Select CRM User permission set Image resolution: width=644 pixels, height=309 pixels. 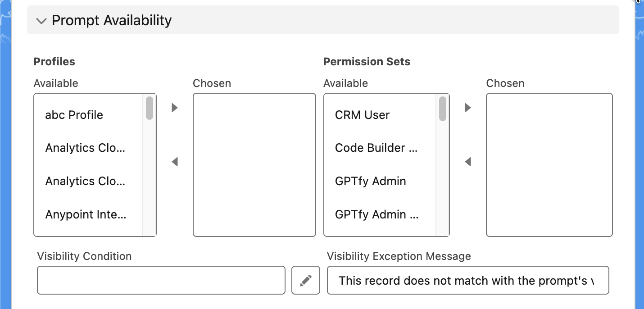[362, 115]
